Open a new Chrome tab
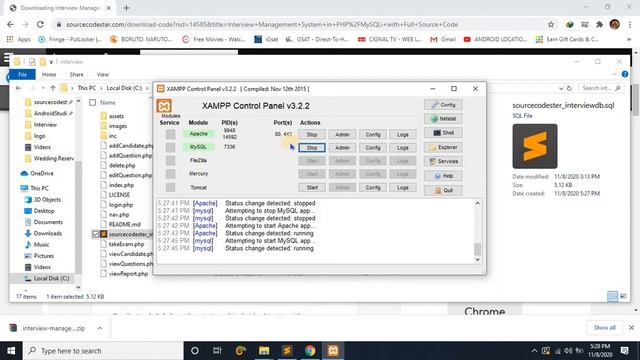The image size is (640, 360). click(126, 8)
